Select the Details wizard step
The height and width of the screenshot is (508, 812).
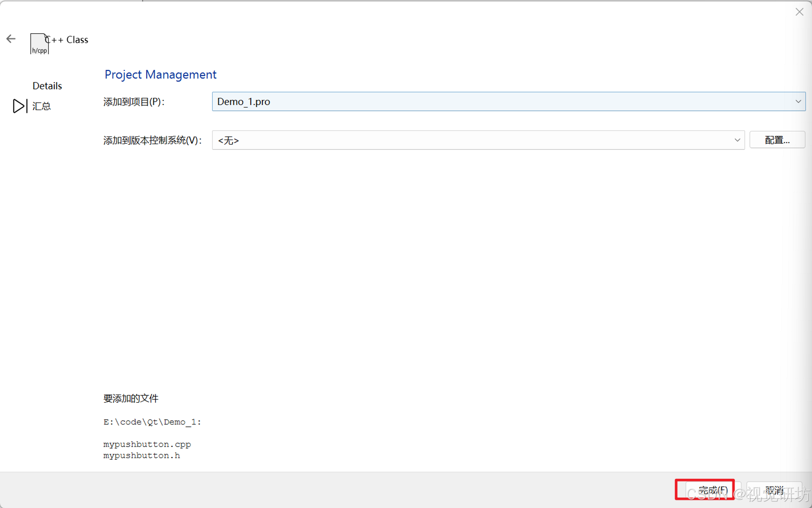[x=47, y=86]
